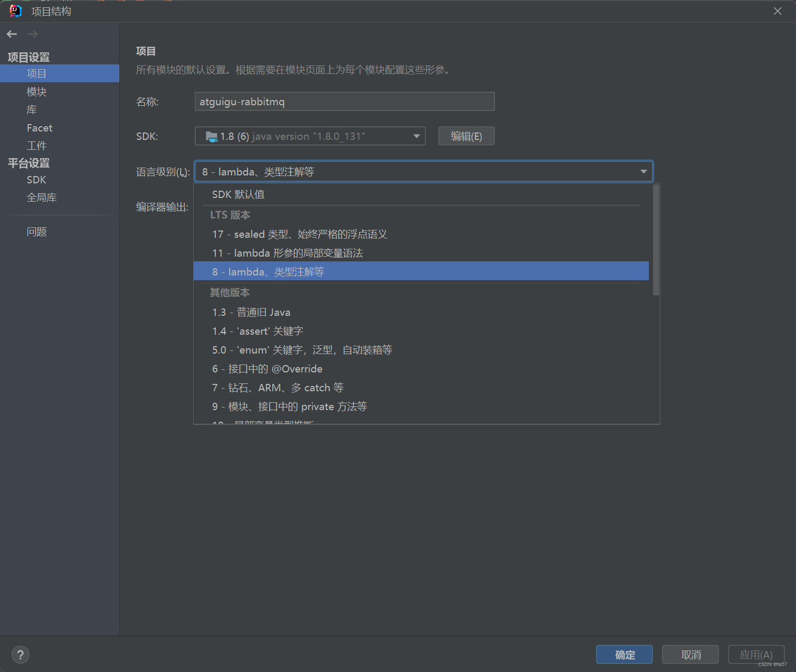Close the 项目结构 dialog
Screen dimensions: 796x672
tap(778, 11)
